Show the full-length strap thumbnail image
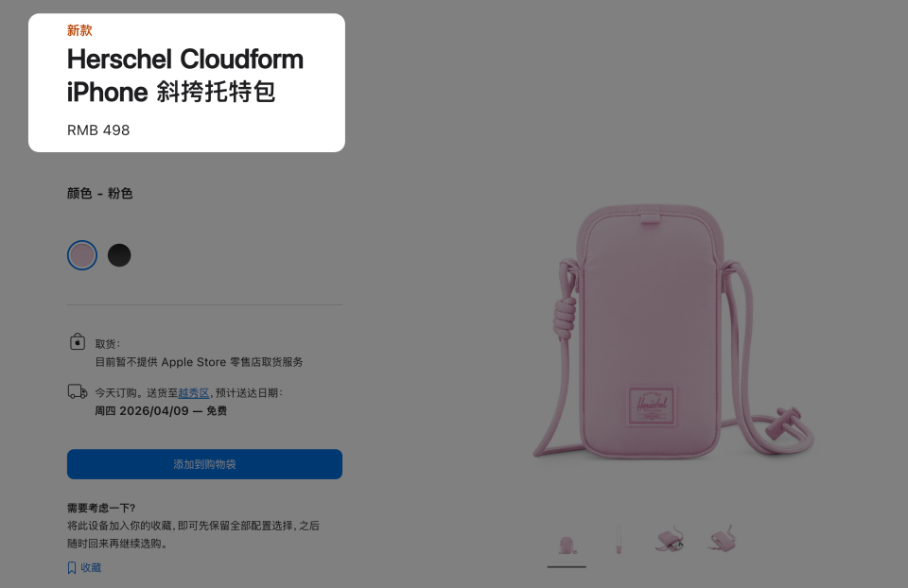 619,540
